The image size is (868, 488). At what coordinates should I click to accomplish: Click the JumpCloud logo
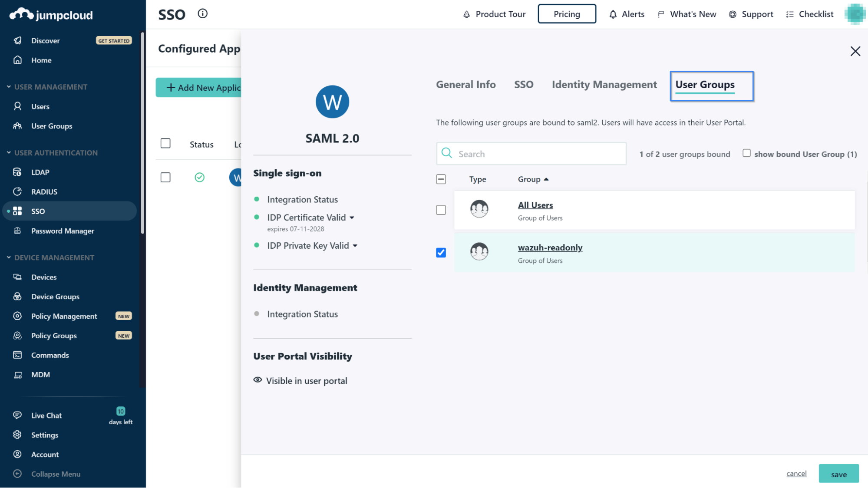(51, 15)
